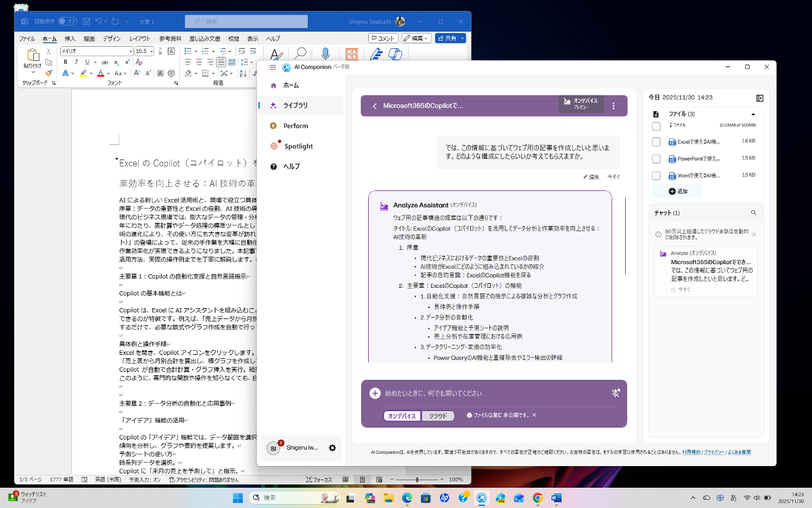Select the クラウド mode toggle
The height and width of the screenshot is (508, 812).
click(438, 416)
